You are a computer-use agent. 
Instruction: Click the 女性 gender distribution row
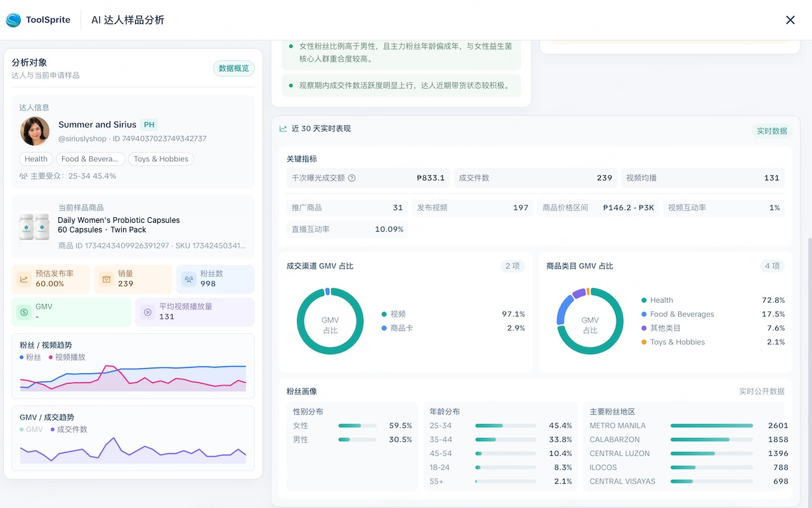[352, 425]
